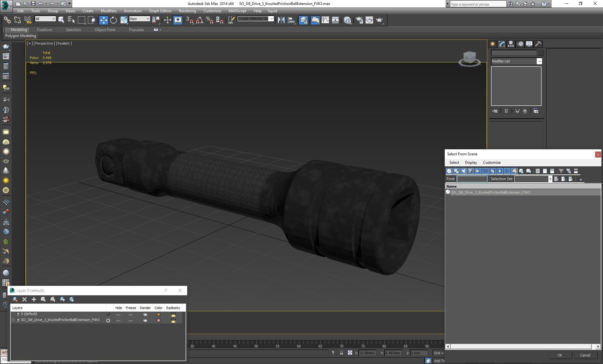Click the Unlink Selection tool
This screenshot has width=603, height=364.
tap(17, 20)
